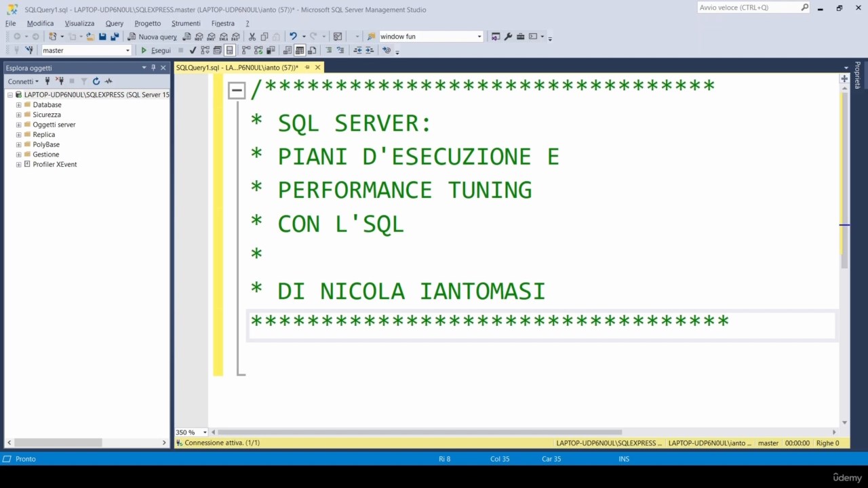Open the 350 % zoom dropdown
The height and width of the screenshot is (488, 868).
(205, 432)
